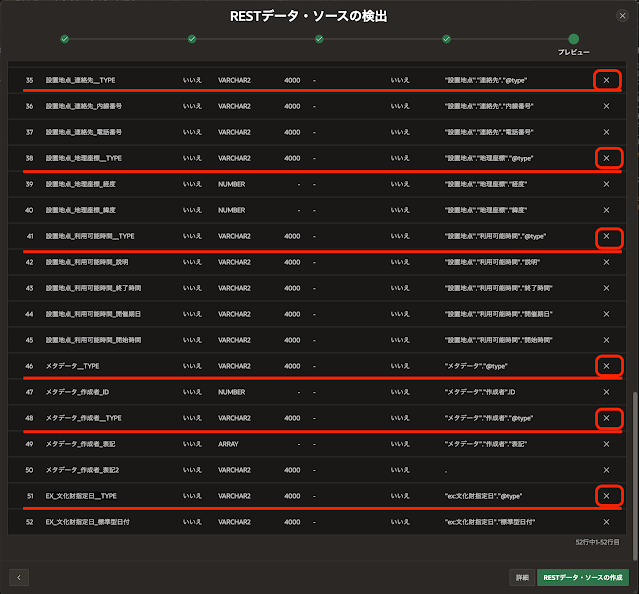Click the ARRAY data type in row 49
Screen dimensions: 639x594
click(x=228, y=444)
